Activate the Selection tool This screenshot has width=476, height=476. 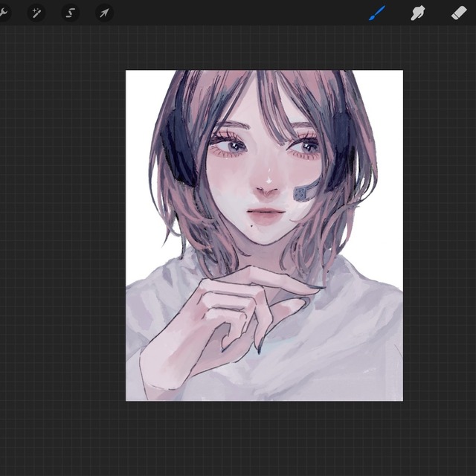(x=71, y=13)
